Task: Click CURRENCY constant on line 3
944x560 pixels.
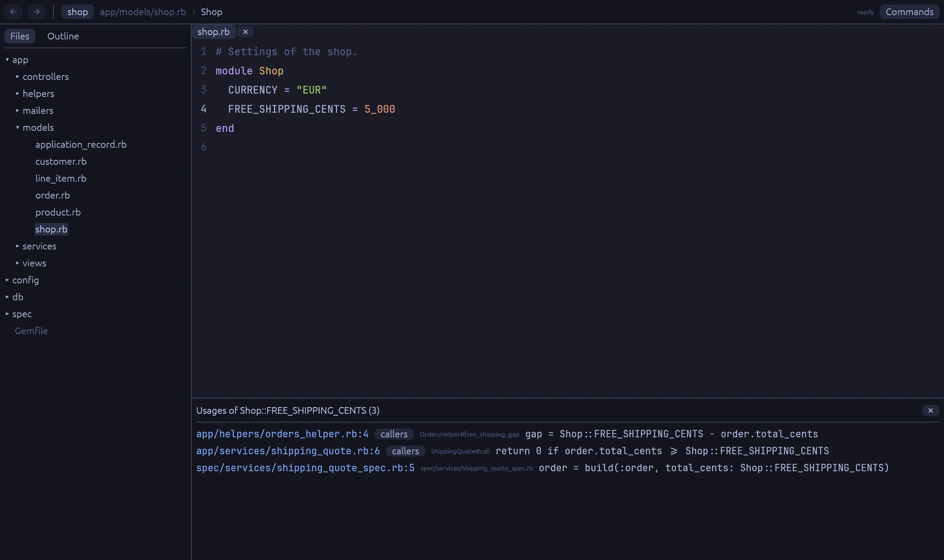Action: (253, 90)
